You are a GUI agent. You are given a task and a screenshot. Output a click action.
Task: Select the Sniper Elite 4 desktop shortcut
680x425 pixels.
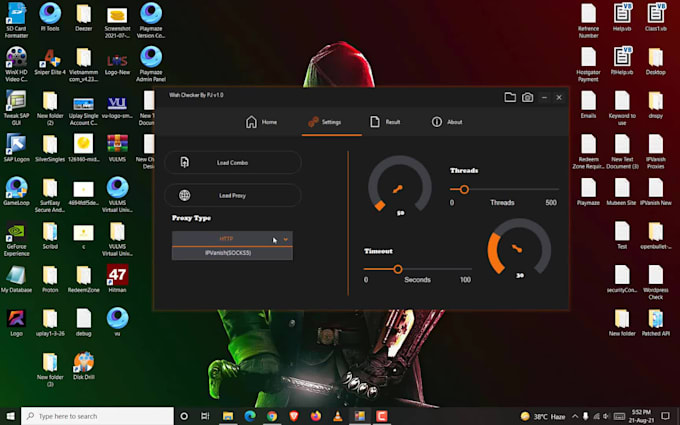[50, 62]
